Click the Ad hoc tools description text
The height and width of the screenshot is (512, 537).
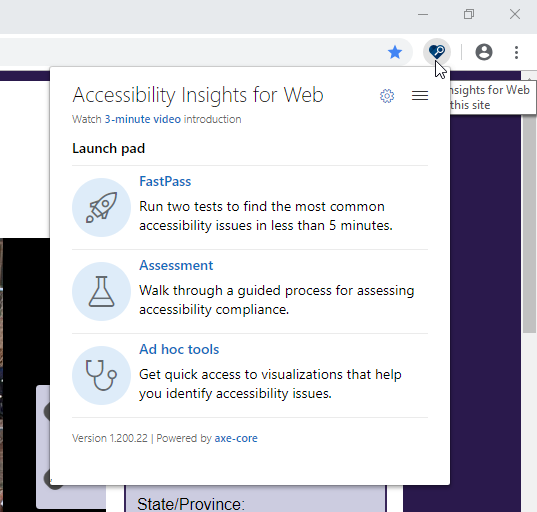(270, 384)
